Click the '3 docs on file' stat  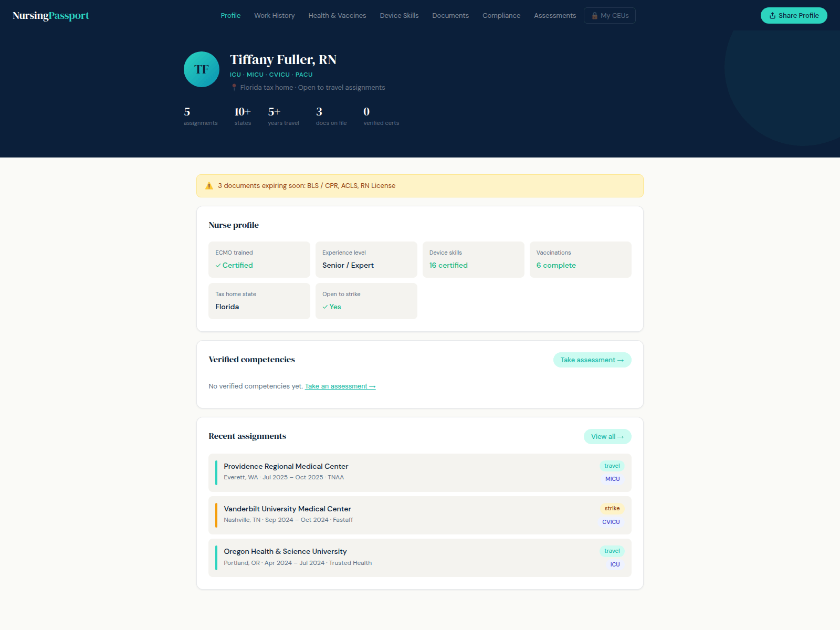click(331, 116)
